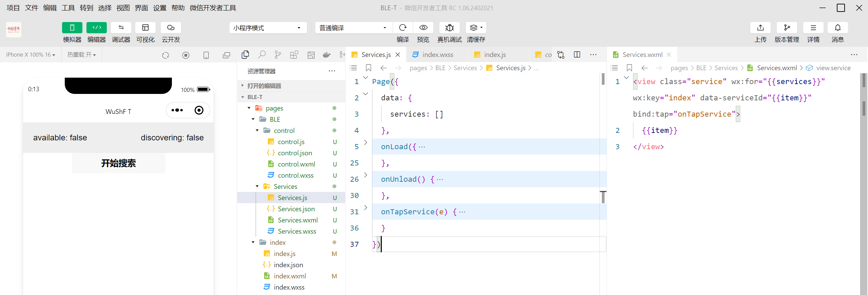Click the Upload button

[x=761, y=27]
